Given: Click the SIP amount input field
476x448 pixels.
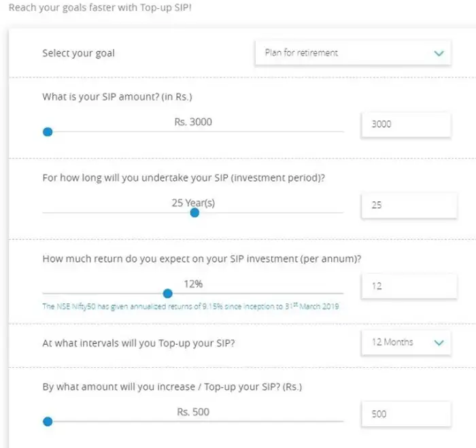Looking at the screenshot, I should (406, 124).
